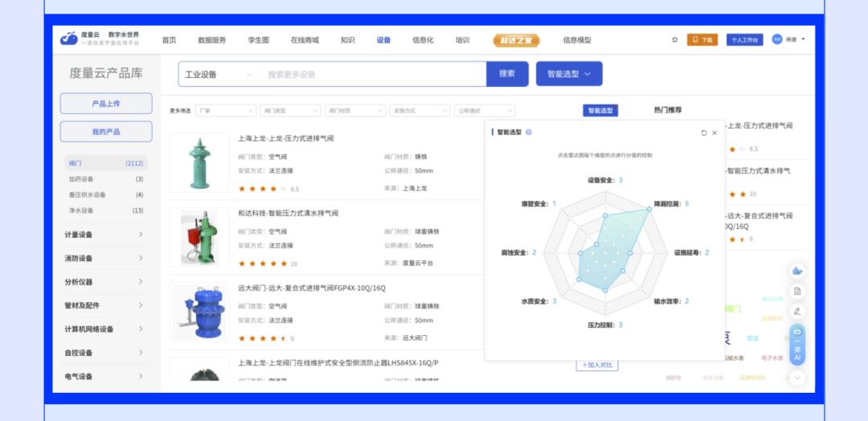Click the floating document icon
Viewport: 868px width, 421px height.
(x=797, y=290)
